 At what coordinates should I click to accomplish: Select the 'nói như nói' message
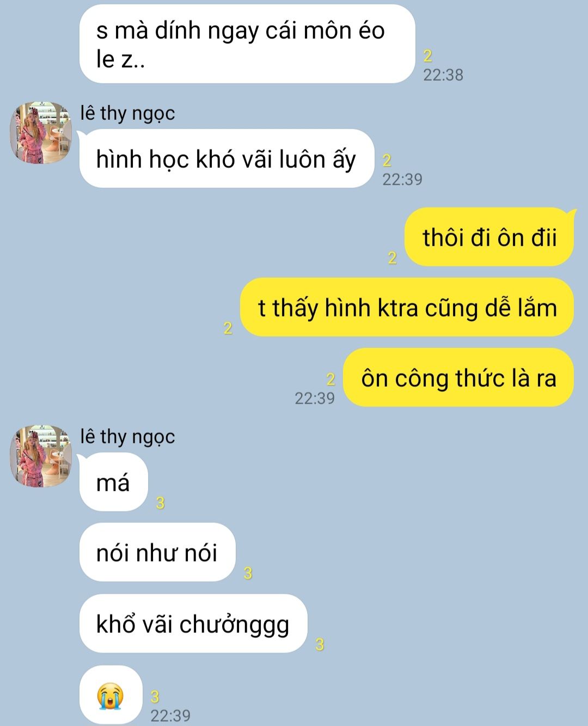point(157,552)
